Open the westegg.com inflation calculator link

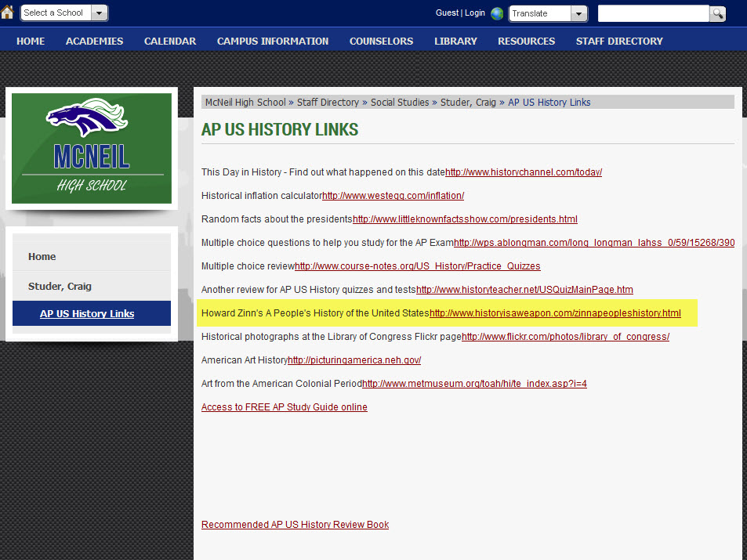393,195
